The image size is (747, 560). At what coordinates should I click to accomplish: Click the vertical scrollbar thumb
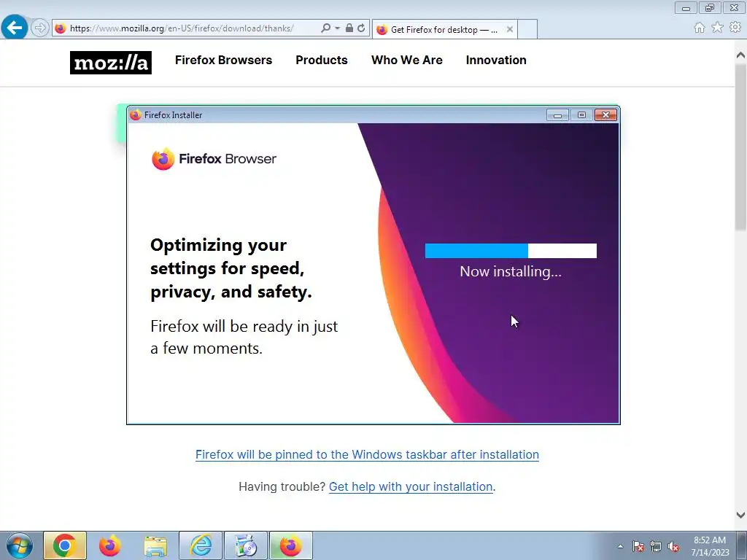pyautogui.click(x=741, y=147)
